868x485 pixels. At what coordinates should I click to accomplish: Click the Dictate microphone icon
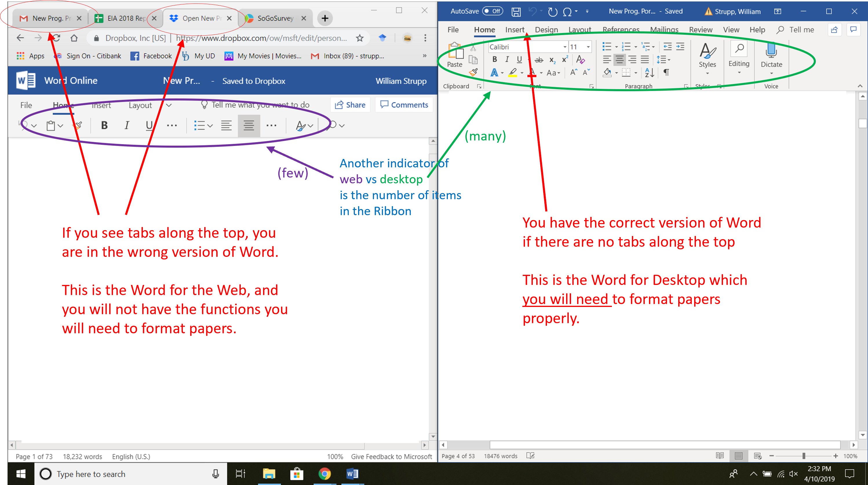coord(771,50)
